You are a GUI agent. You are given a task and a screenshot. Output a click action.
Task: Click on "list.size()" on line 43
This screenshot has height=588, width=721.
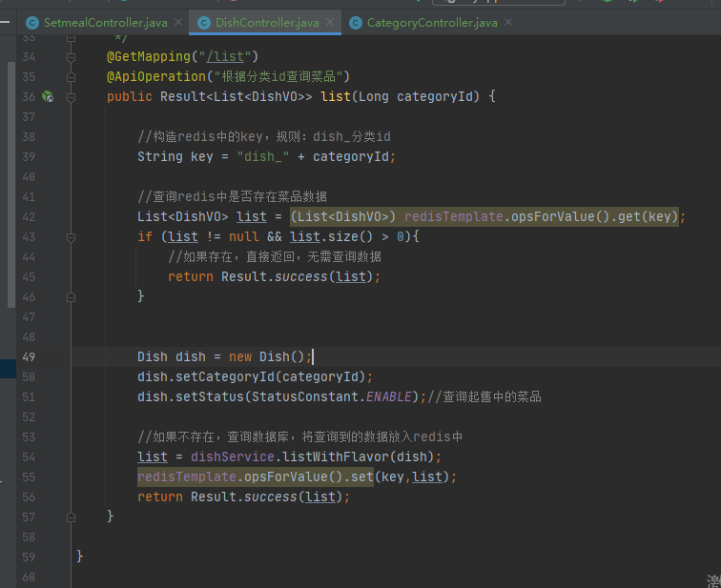tap(331, 236)
